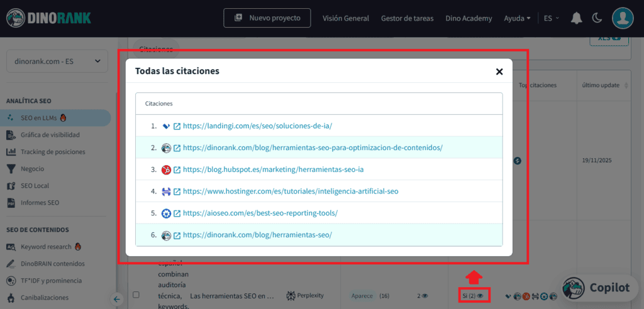The image size is (644, 309).
Task: Open Canibalizaciones tool
Action: click(x=45, y=298)
